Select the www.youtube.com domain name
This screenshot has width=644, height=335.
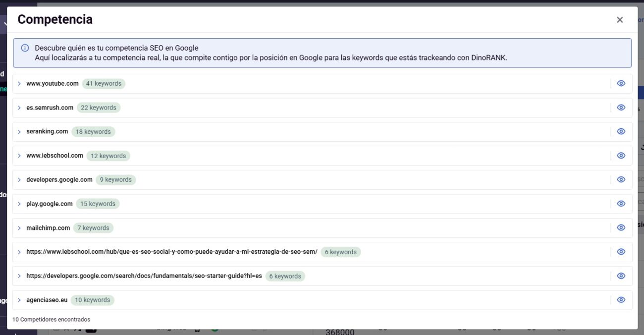53,83
